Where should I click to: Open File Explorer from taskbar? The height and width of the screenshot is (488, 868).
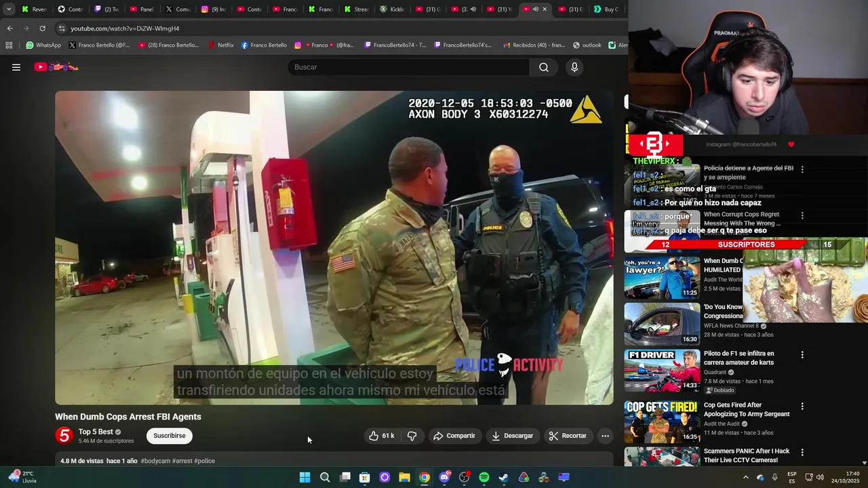404,477
